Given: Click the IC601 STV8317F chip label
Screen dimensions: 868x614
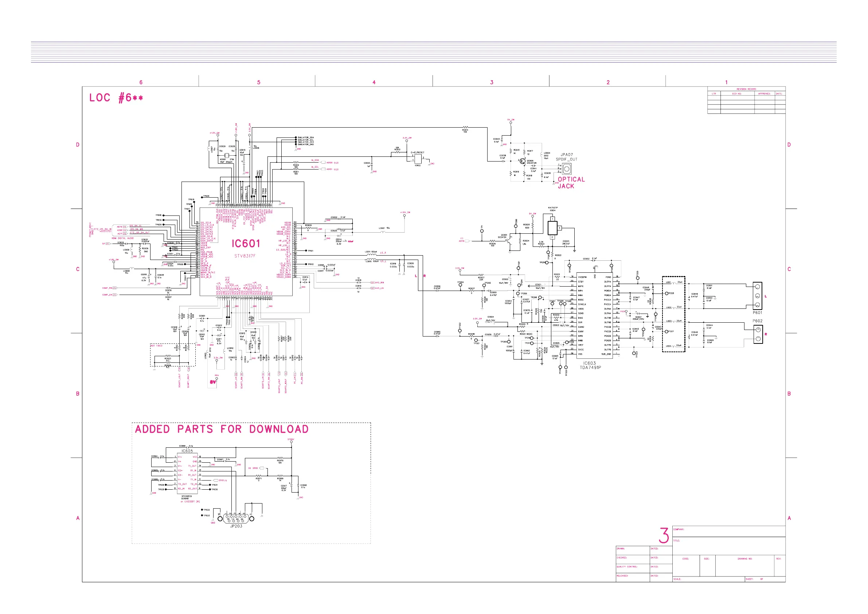Looking at the screenshot, I should point(246,244).
